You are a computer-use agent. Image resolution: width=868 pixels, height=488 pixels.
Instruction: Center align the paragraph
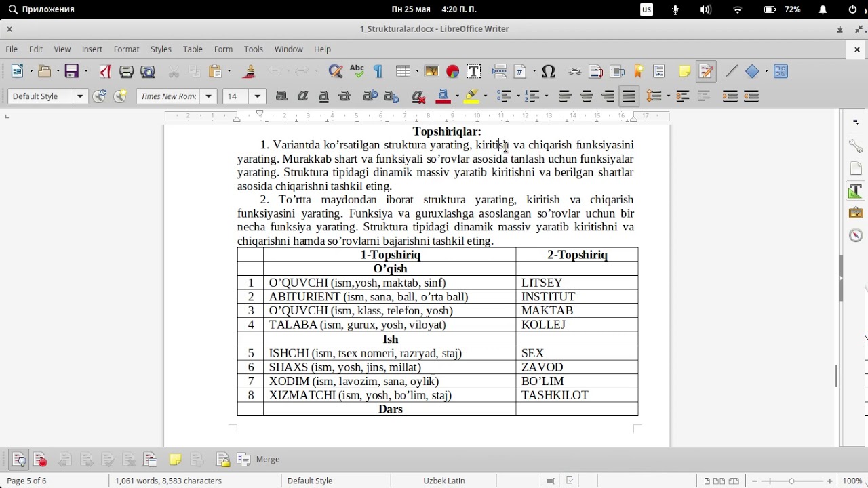pos(587,96)
